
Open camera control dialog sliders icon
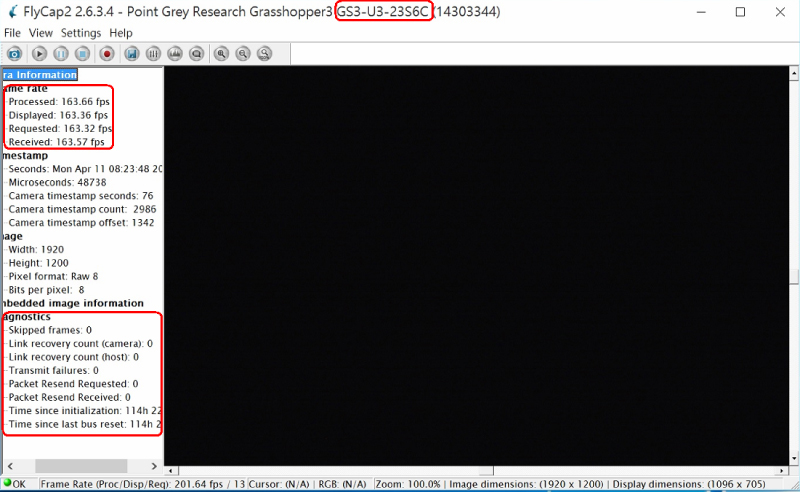click(153, 53)
